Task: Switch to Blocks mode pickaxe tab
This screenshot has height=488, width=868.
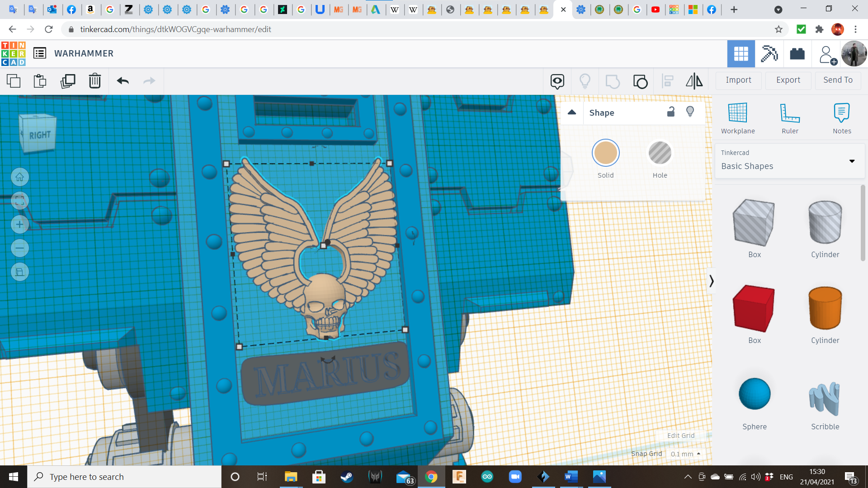Action: (769, 54)
